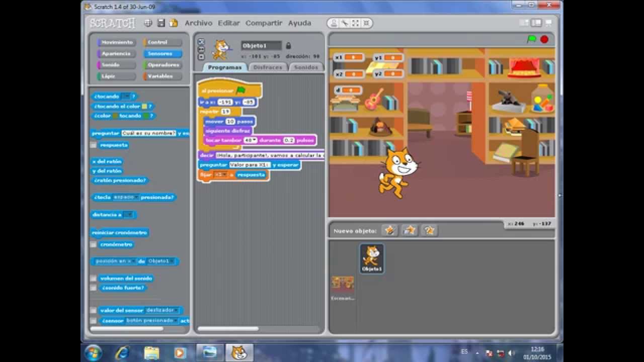Screen dimensions: 644x362
Task: Click the save project floppy icon
Action: pos(161,23)
